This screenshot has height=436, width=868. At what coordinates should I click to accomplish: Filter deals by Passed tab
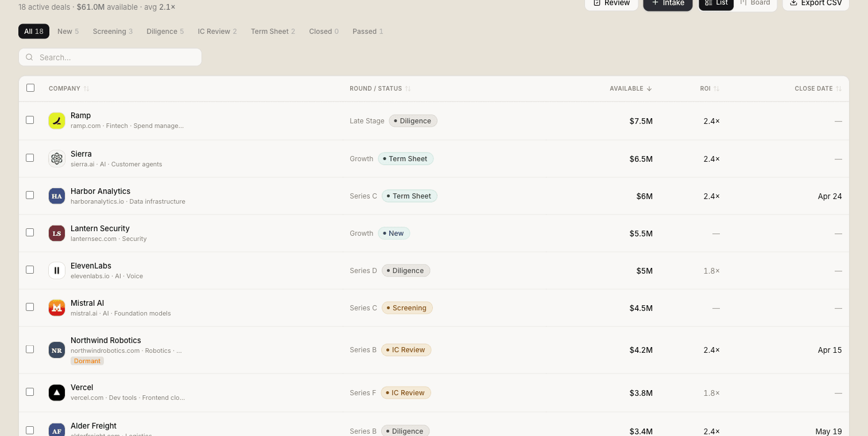tap(368, 32)
